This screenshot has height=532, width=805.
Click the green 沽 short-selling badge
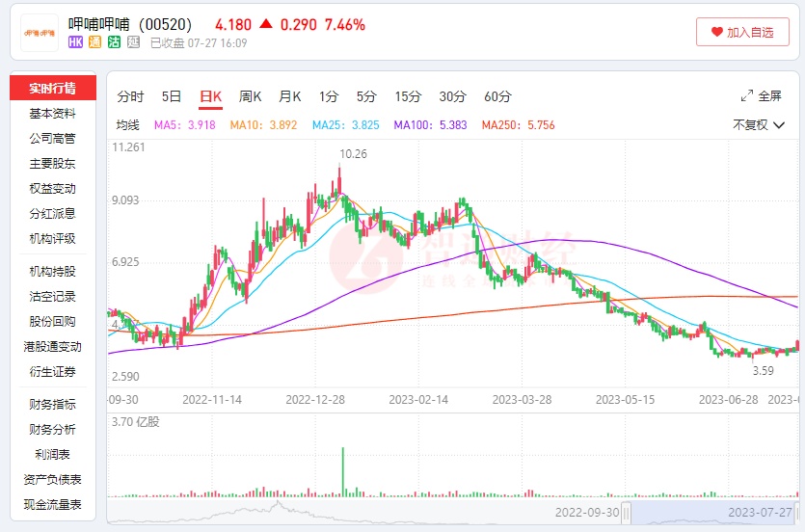[114, 42]
